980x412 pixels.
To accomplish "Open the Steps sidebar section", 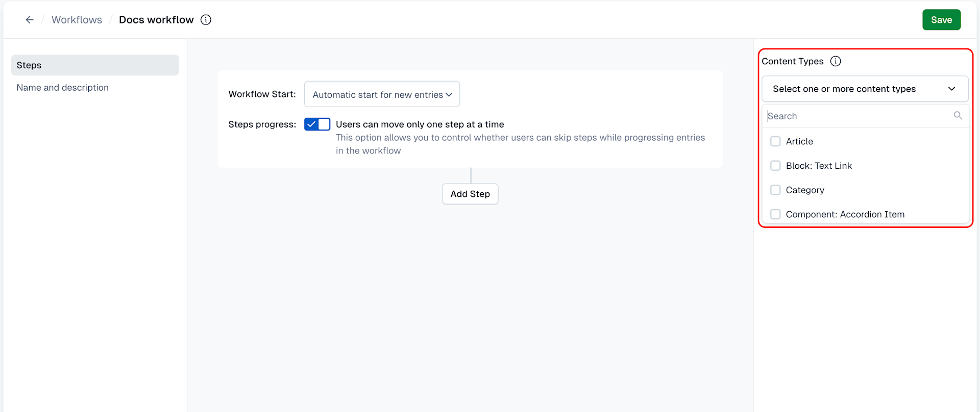I will click(95, 65).
